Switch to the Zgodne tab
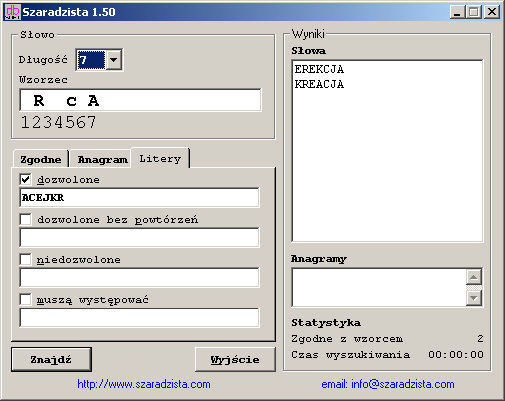The height and width of the screenshot is (401, 505). (x=41, y=159)
